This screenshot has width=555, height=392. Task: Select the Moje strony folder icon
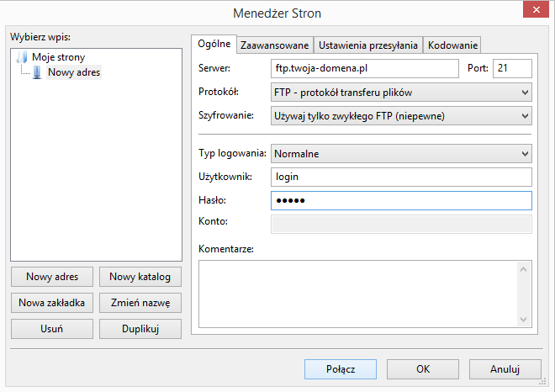pyautogui.click(x=22, y=57)
